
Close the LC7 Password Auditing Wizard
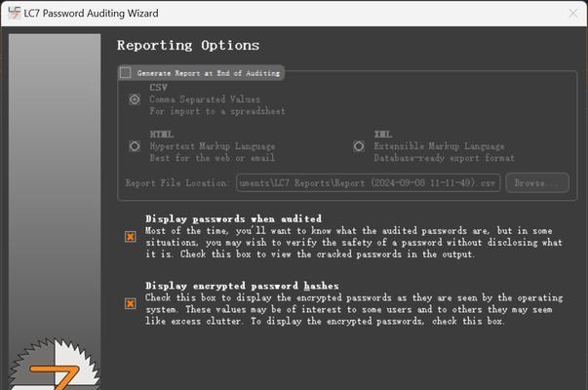click(573, 14)
